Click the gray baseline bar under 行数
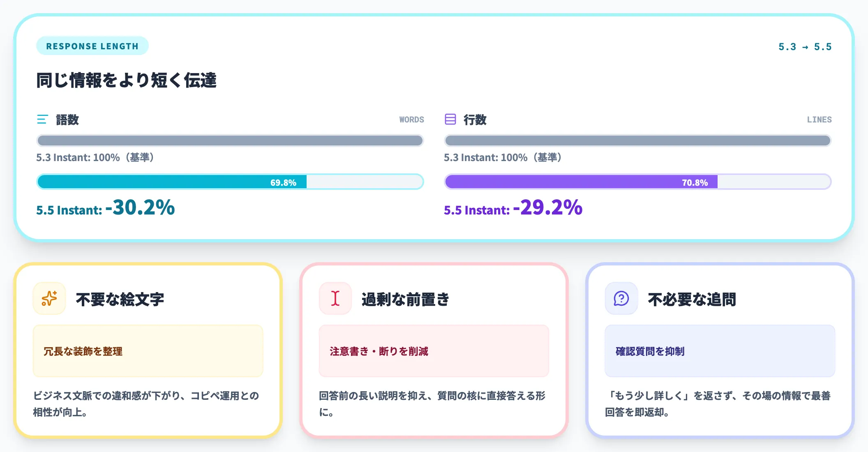The height and width of the screenshot is (452, 868). [x=638, y=141]
